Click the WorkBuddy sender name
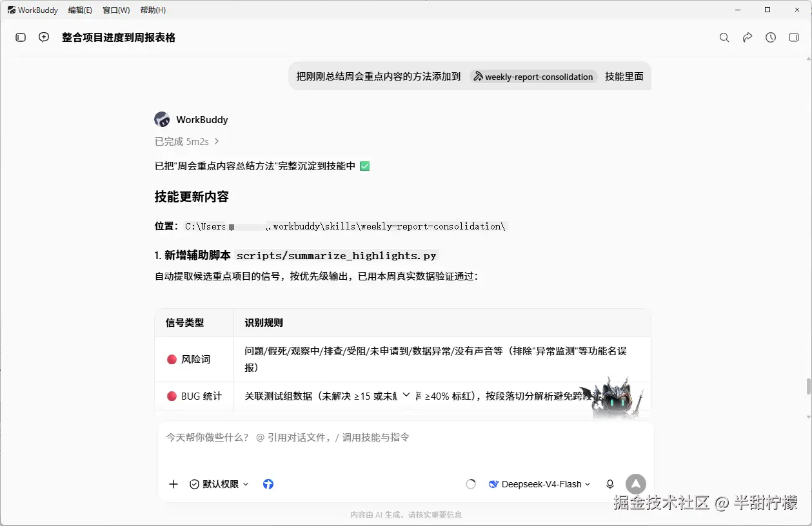Image resolution: width=812 pixels, height=526 pixels. [202, 120]
